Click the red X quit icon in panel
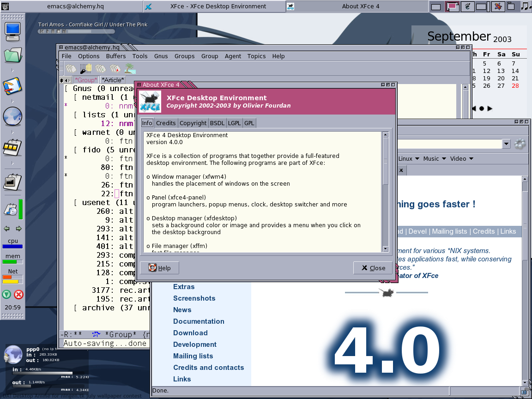Screen dimensions: 532x399 tap(19, 294)
